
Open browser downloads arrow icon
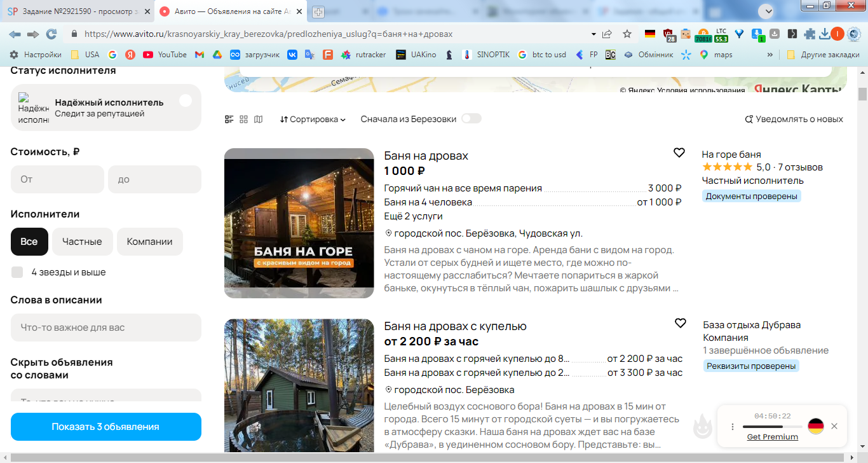(824, 34)
